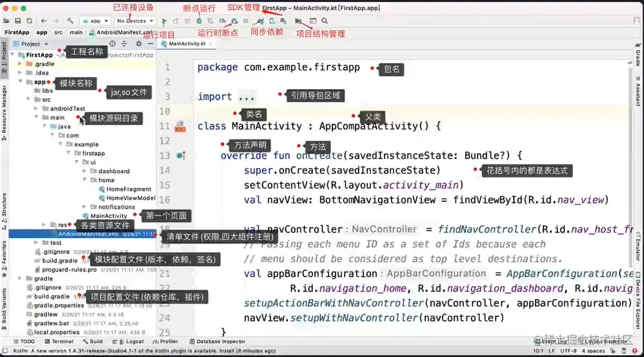The image size is (644, 357).
Task: Click the LF line separator status entry
Action: (x=552, y=351)
